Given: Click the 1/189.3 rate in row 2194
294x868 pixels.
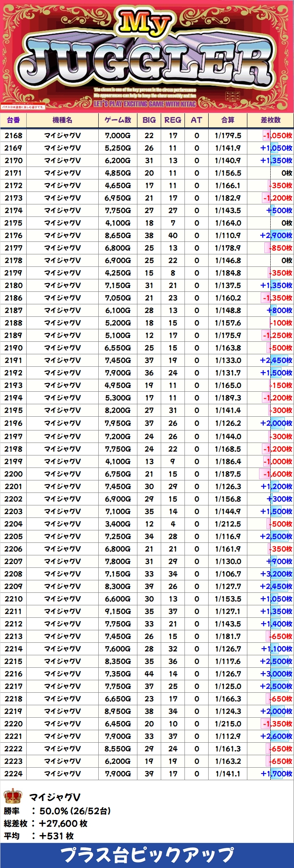Looking at the screenshot, I should [228, 398].
